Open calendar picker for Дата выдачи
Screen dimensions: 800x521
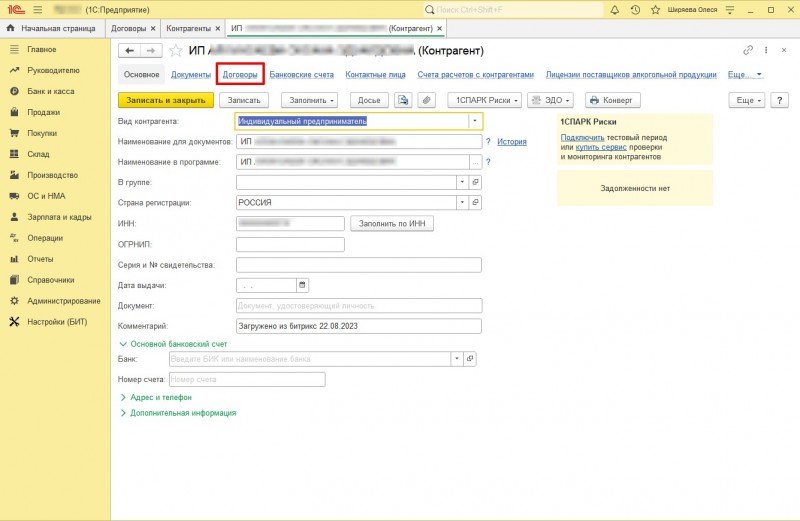pos(302,285)
